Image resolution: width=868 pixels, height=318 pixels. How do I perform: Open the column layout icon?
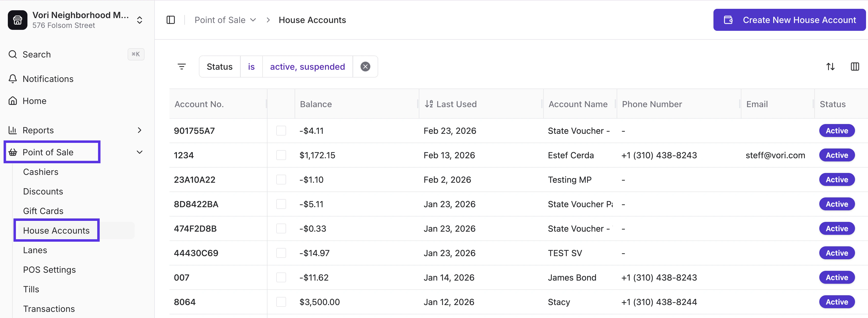click(x=855, y=67)
